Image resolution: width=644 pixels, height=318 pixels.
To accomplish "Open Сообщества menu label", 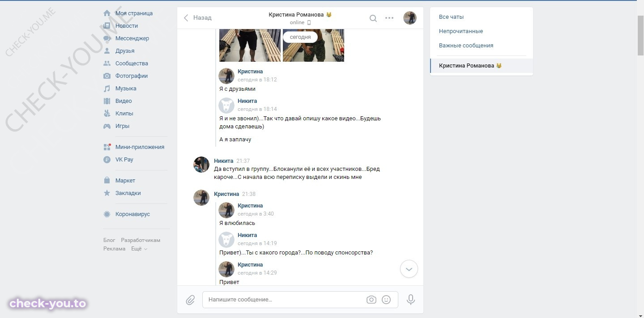I will [x=132, y=64].
